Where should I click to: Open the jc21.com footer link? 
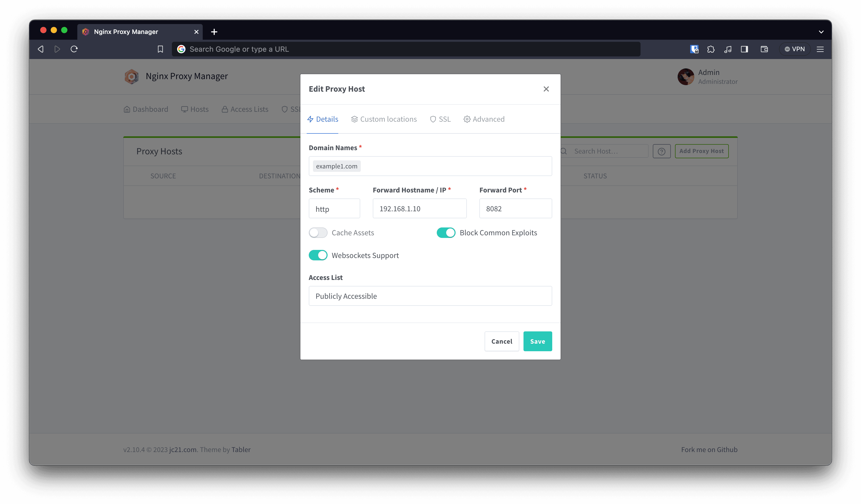pos(183,450)
